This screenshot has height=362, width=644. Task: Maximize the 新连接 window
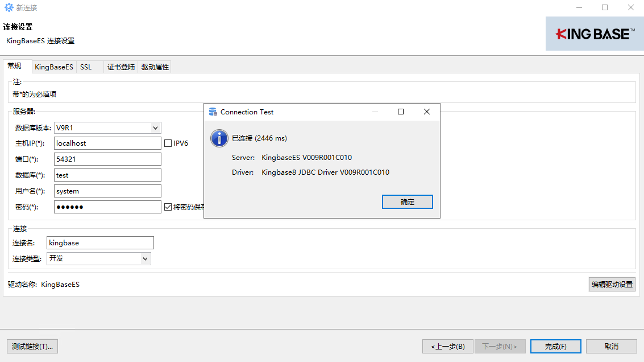(605, 7)
